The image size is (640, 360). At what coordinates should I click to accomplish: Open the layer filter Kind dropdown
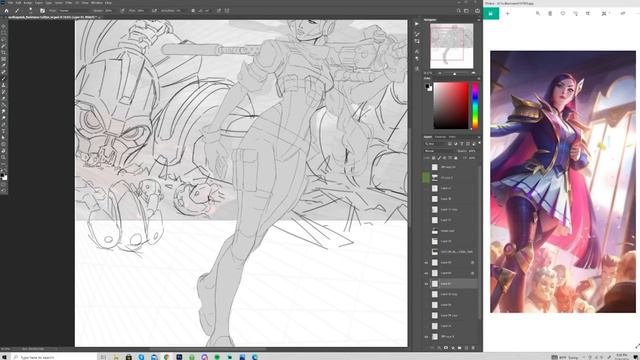[436, 144]
